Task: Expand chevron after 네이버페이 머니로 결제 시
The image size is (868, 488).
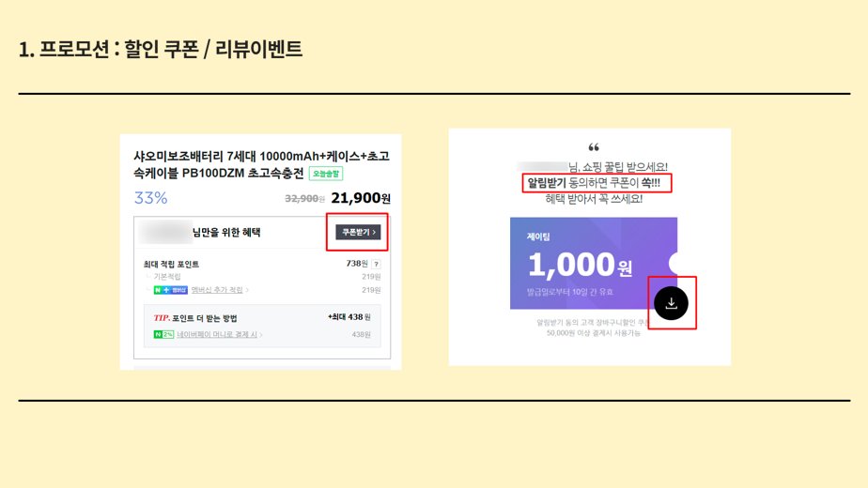Action: point(261,334)
